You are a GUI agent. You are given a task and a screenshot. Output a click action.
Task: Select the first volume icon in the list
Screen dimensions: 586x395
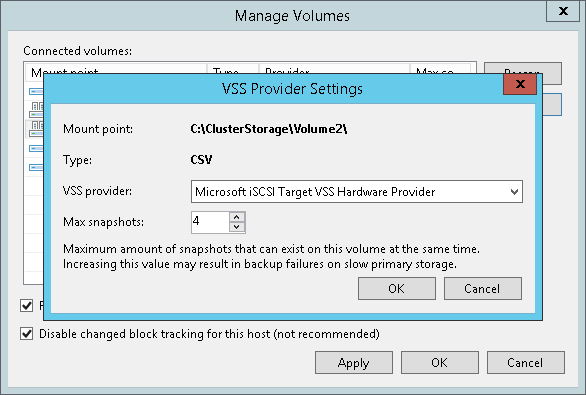point(36,91)
